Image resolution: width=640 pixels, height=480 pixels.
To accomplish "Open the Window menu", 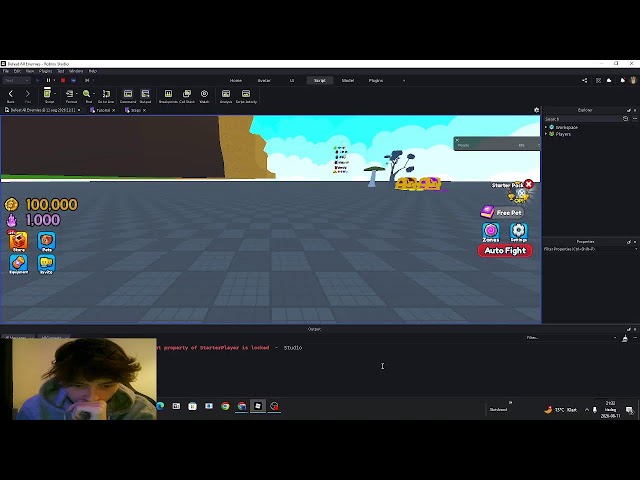I will point(76,71).
